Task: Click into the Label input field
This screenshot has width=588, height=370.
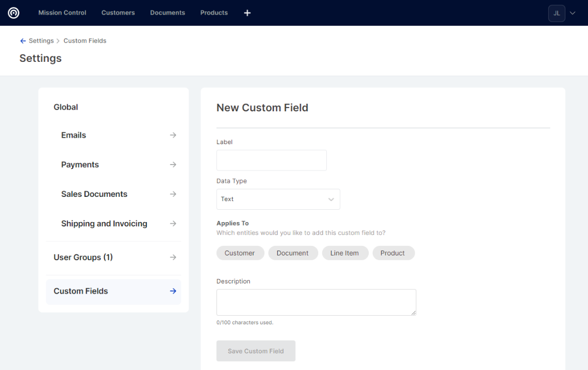Action: [x=271, y=160]
